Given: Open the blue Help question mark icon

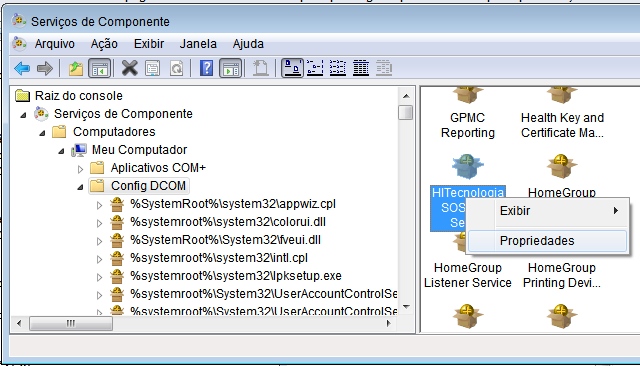Looking at the screenshot, I should point(207,68).
